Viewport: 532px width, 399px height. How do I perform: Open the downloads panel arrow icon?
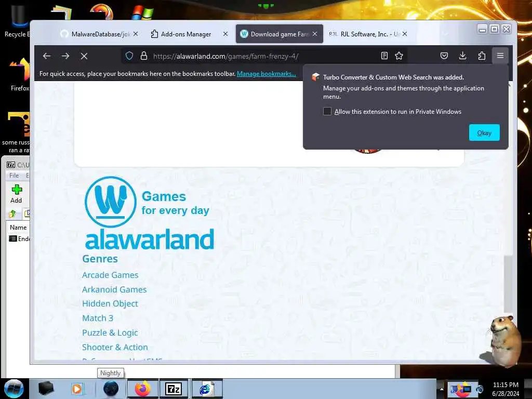462,56
